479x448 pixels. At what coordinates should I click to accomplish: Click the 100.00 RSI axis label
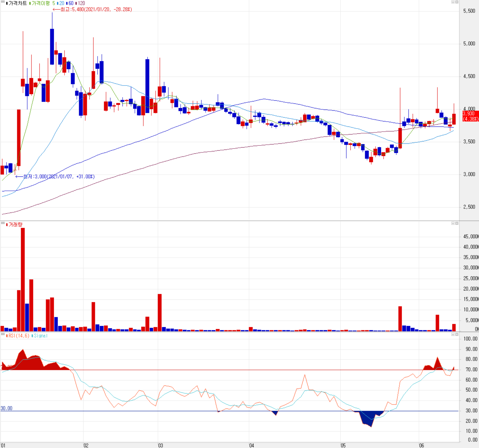coord(471,339)
